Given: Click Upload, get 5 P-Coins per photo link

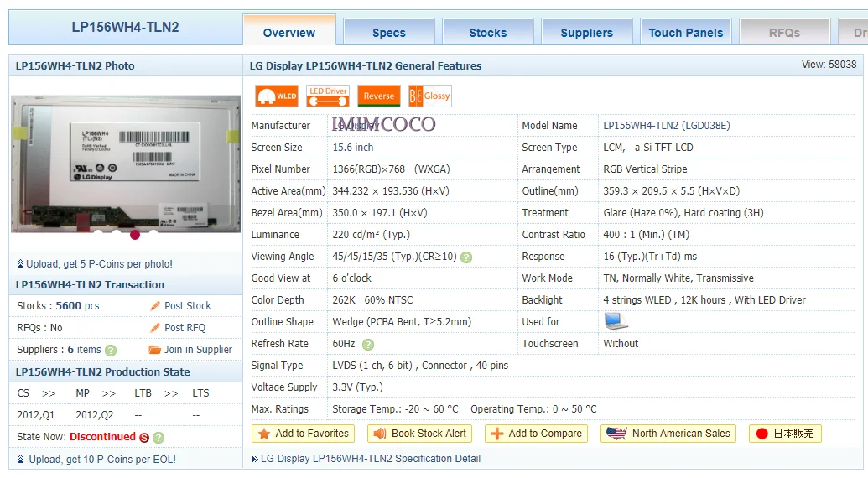Looking at the screenshot, I should [x=99, y=264].
